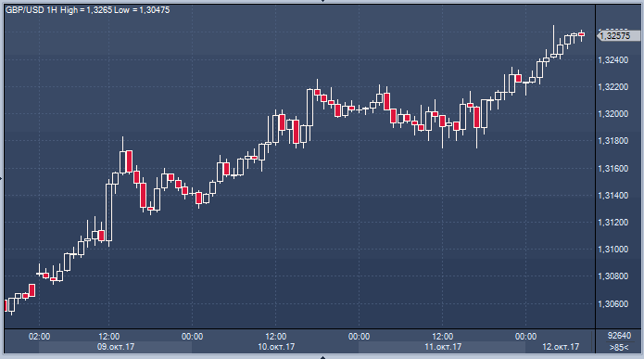Select the 11.окт.17 date segment

442,347
